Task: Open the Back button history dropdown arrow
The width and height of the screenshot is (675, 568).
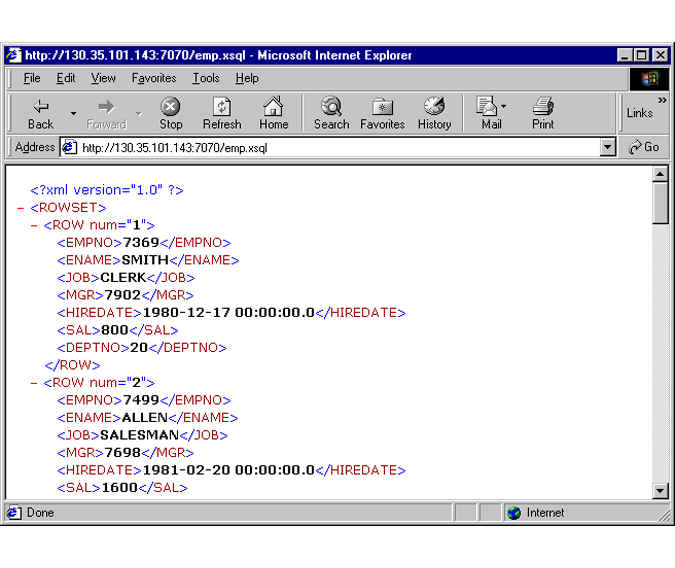Action: (x=73, y=113)
